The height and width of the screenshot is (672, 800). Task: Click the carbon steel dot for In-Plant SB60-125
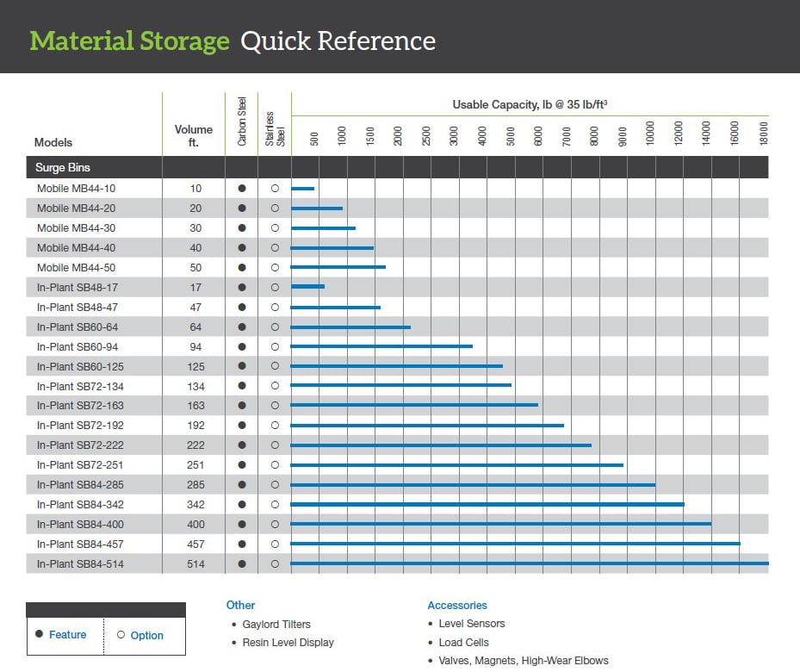[x=242, y=366]
